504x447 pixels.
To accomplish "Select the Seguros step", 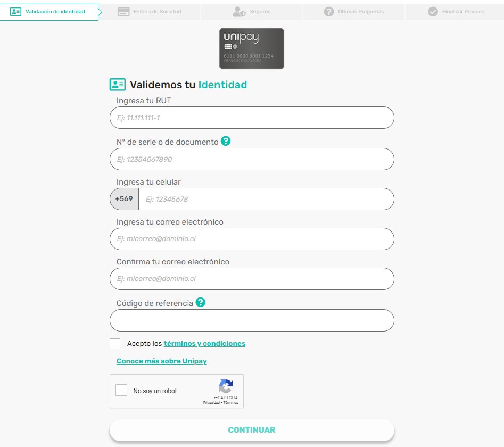I will pos(252,12).
